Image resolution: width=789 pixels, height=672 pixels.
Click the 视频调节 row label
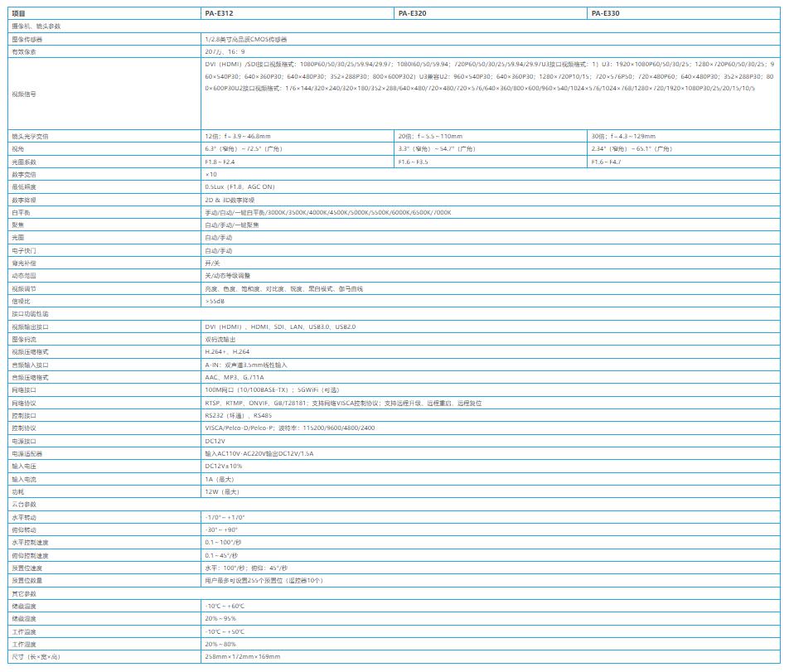[24, 288]
